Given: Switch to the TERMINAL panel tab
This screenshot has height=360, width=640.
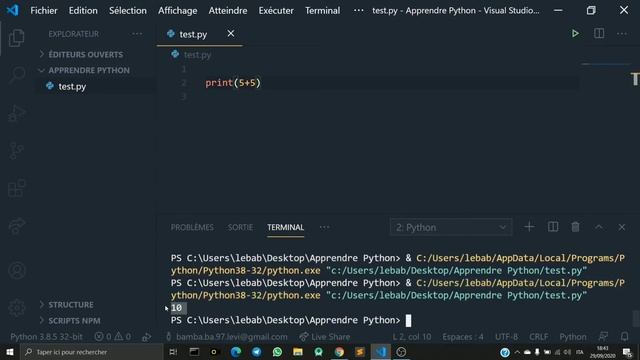Looking at the screenshot, I should 285,227.
